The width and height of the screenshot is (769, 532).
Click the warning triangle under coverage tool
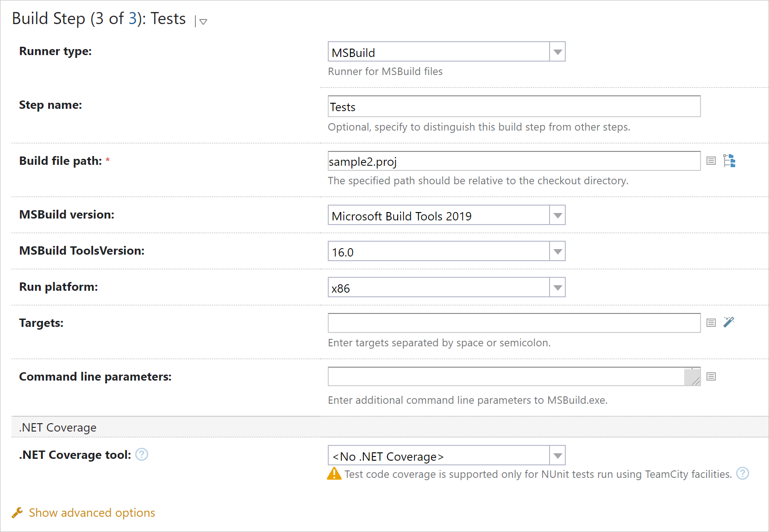[334, 474]
